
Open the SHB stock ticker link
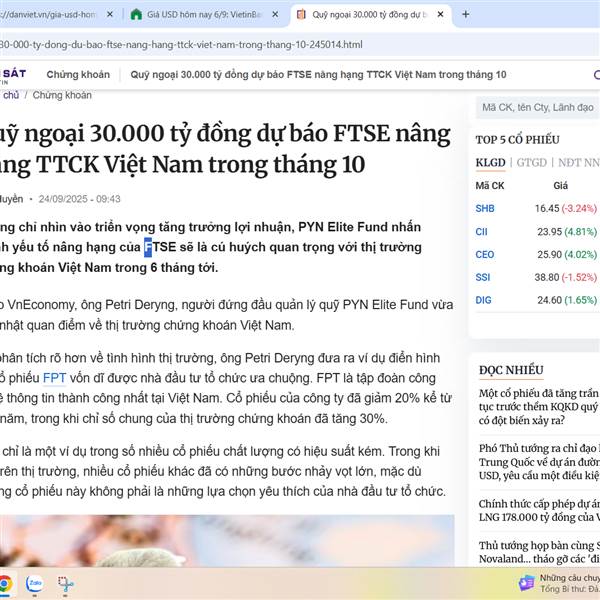tap(485, 209)
